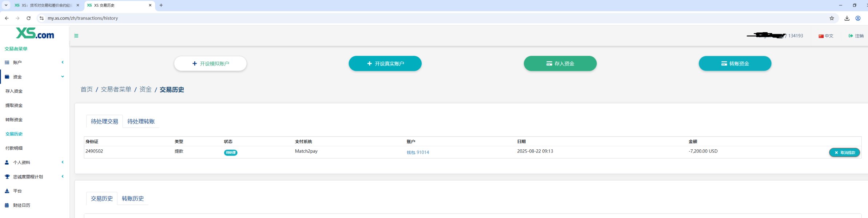The height and width of the screenshot is (218, 868).
Task: Click the 身份证 column header
Action: (x=92, y=141)
